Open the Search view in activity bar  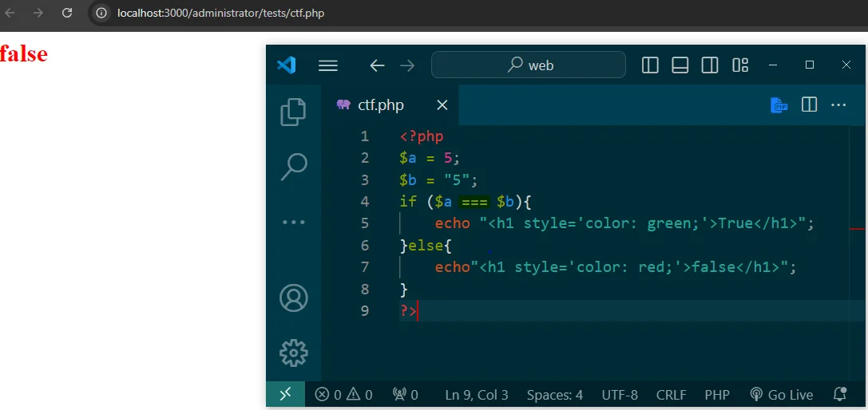[293, 167]
